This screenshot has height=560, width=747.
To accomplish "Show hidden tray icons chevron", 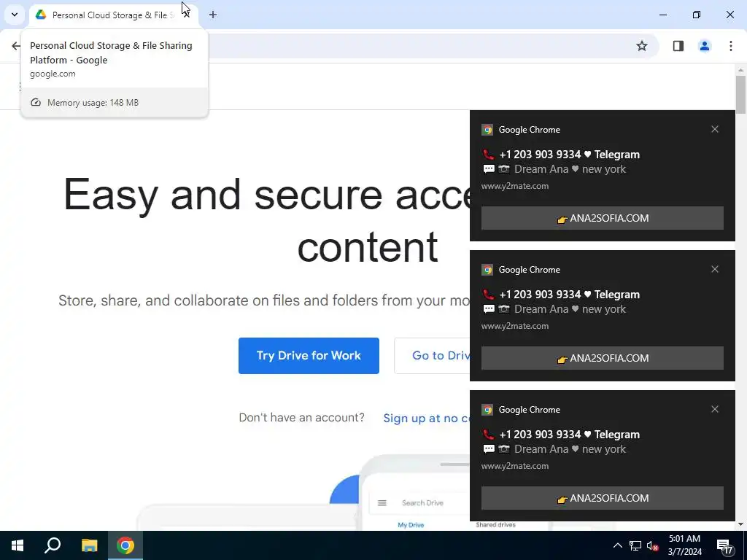I will tap(617, 545).
